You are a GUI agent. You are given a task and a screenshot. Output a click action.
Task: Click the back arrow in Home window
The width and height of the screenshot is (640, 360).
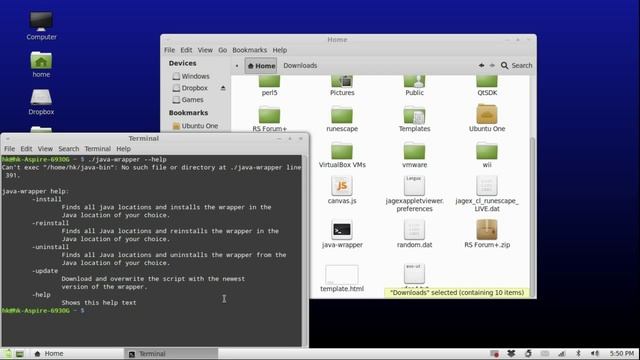[x=481, y=65]
